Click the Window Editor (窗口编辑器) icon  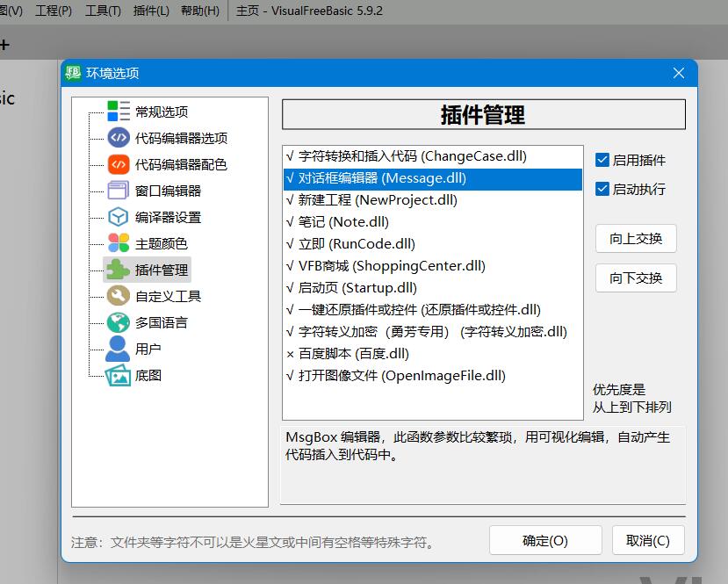[119, 191]
